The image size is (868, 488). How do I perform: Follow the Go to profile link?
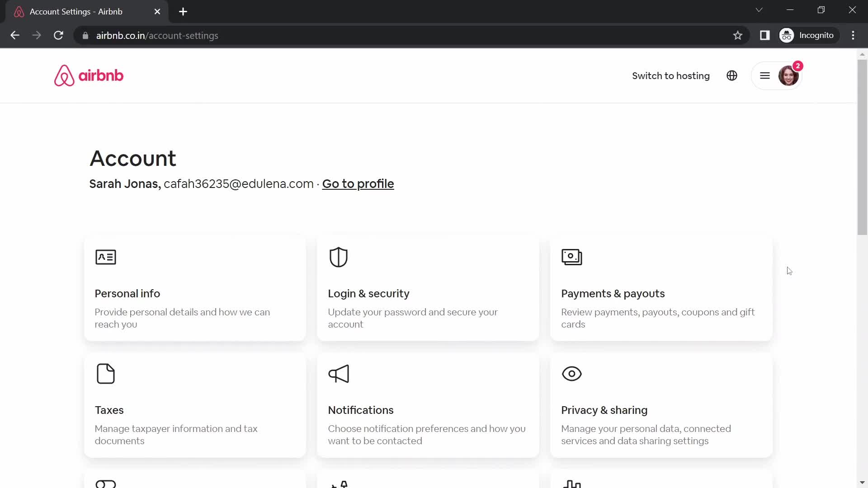point(358,184)
